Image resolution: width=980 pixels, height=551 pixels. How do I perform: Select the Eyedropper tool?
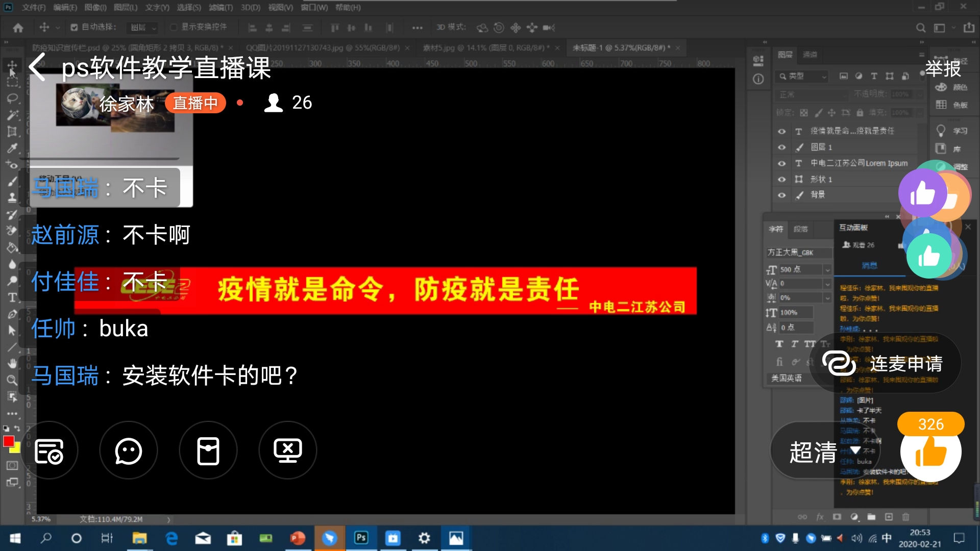point(12,148)
